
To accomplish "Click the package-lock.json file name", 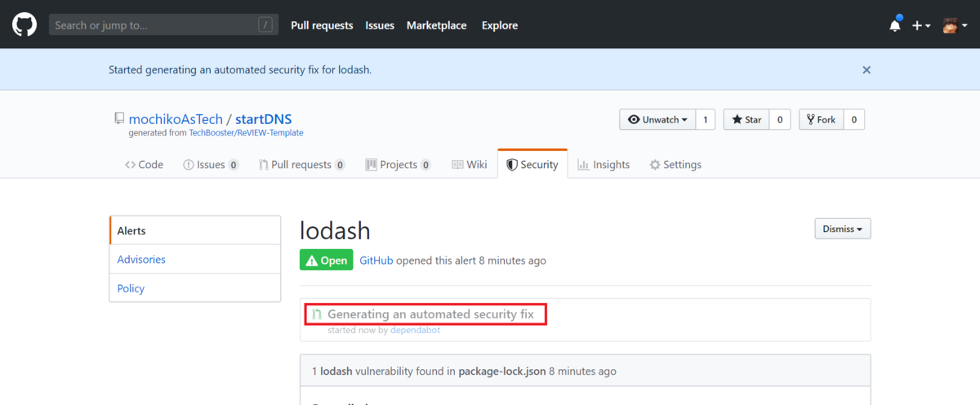I will tap(502, 371).
